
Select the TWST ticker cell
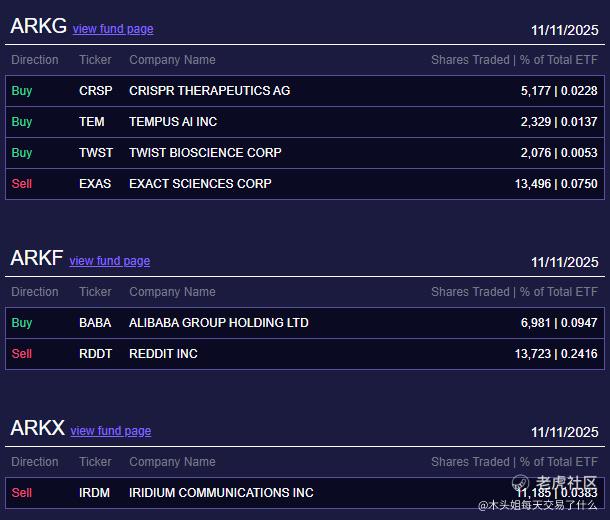tap(96, 153)
